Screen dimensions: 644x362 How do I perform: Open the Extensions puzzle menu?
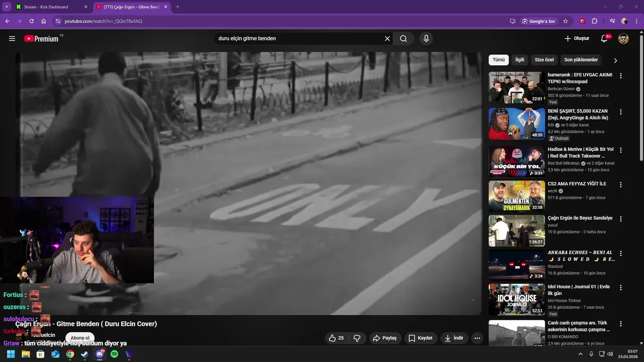tap(595, 21)
